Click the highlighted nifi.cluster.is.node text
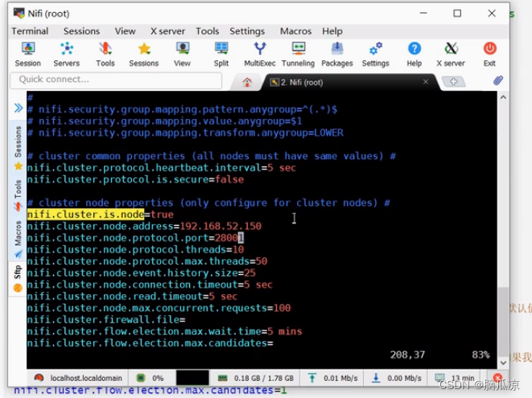The height and width of the screenshot is (398, 532). [86, 214]
